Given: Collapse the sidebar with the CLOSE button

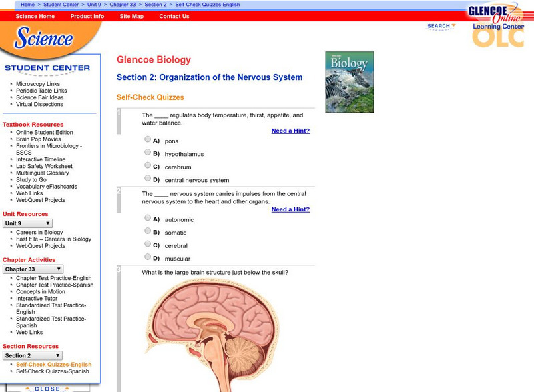Looking at the screenshot, I should pos(47,389).
